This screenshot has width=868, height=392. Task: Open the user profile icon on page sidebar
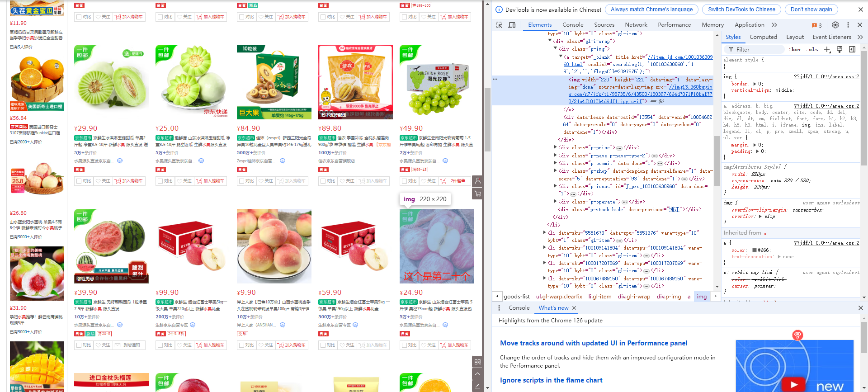pyautogui.click(x=477, y=181)
